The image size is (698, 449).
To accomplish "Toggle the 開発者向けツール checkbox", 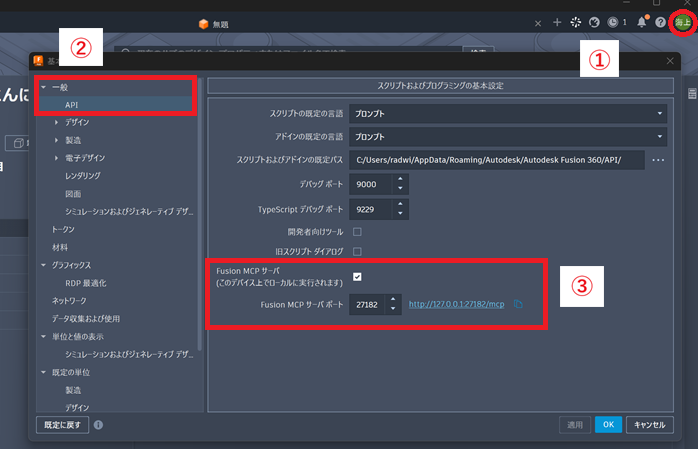I will pos(357,232).
